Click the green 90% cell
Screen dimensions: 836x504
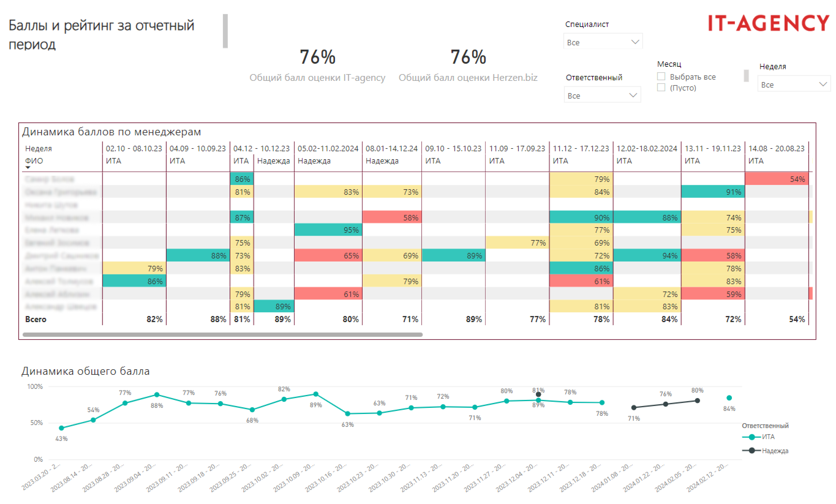(x=581, y=217)
